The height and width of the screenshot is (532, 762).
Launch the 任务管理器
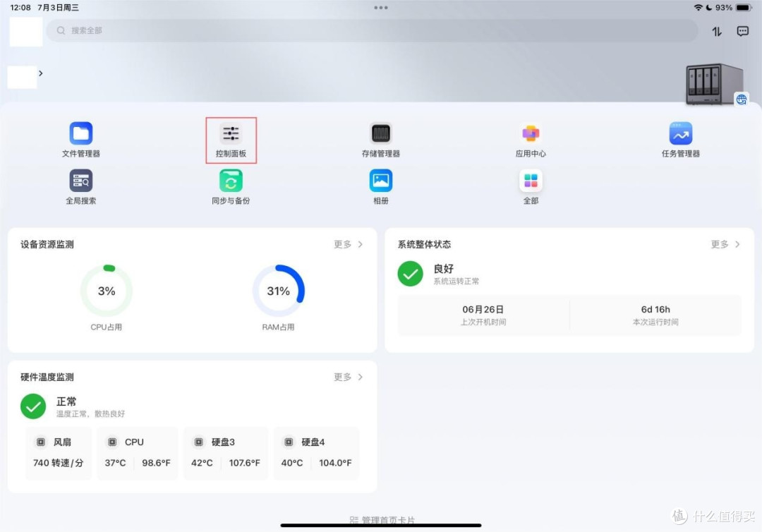click(680, 138)
